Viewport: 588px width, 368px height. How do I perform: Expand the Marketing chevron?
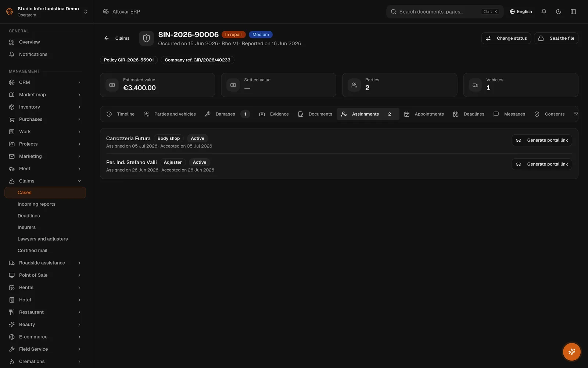coord(79,156)
